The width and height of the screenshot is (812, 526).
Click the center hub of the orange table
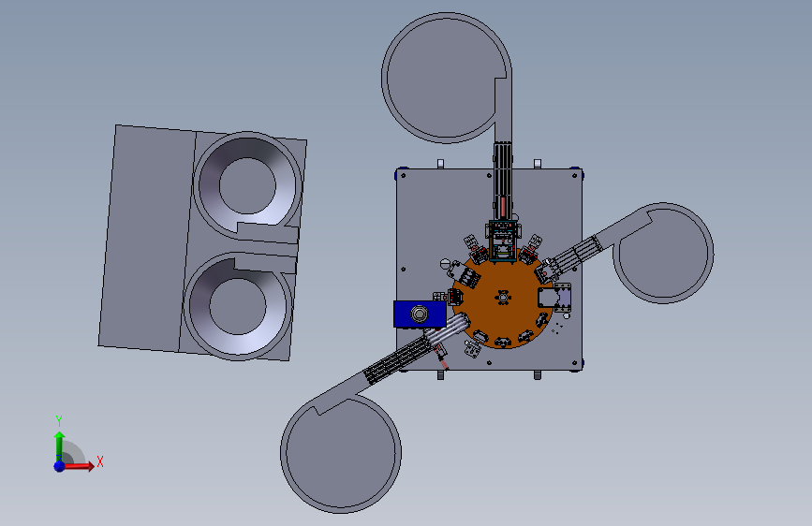click(x=502, y=298)
